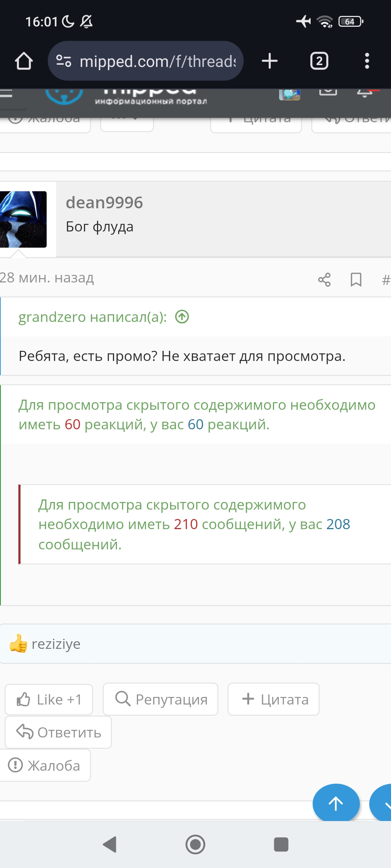
Task: Tap the blue scroll-to-top arrow button
Action: [336, 803]
